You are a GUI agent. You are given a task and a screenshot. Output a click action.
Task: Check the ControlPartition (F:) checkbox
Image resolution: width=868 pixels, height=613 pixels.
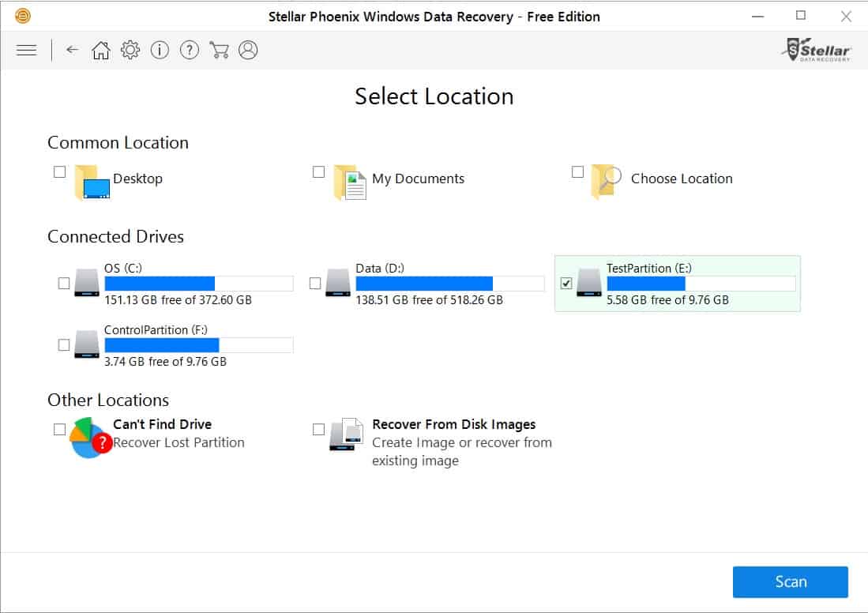click(64, 344)
